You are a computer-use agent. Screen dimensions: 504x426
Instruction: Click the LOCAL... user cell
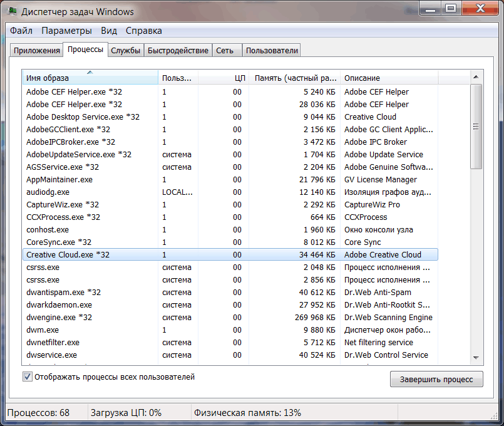click(x=177, y=192)
